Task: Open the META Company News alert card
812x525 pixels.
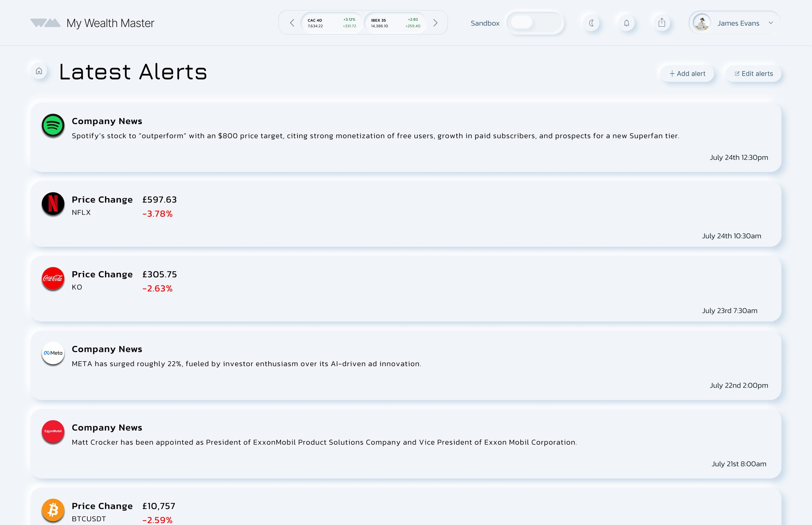Action: coord(405,365)
